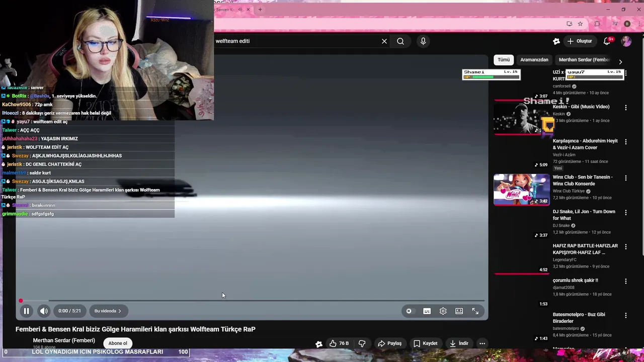Mute the tab via its speaker icon

click(240, 10)
